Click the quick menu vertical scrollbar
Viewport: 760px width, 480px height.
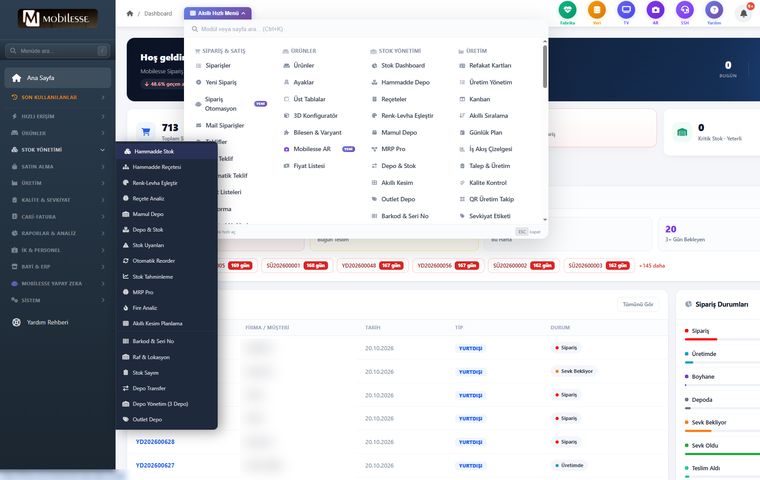(x=545, y=67)
